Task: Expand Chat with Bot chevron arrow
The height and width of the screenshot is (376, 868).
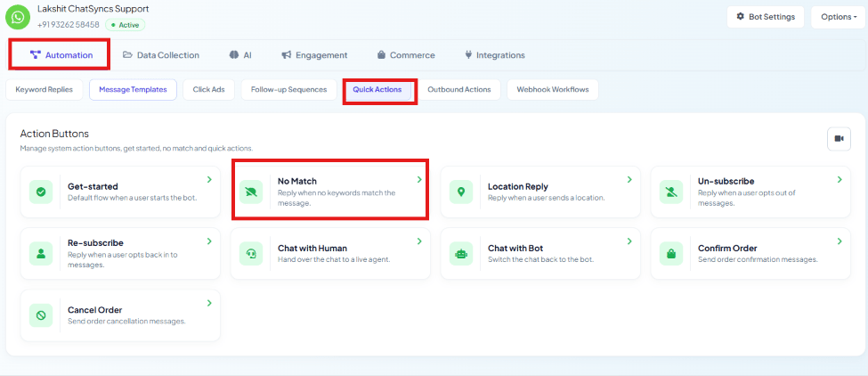Action: (629, 241)
